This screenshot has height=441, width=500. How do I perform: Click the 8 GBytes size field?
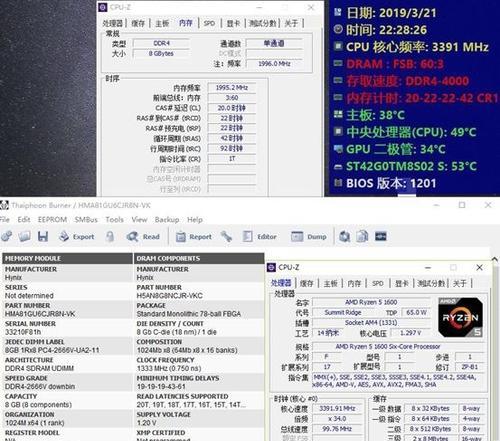pyautogui.click(x=161, y=53)
